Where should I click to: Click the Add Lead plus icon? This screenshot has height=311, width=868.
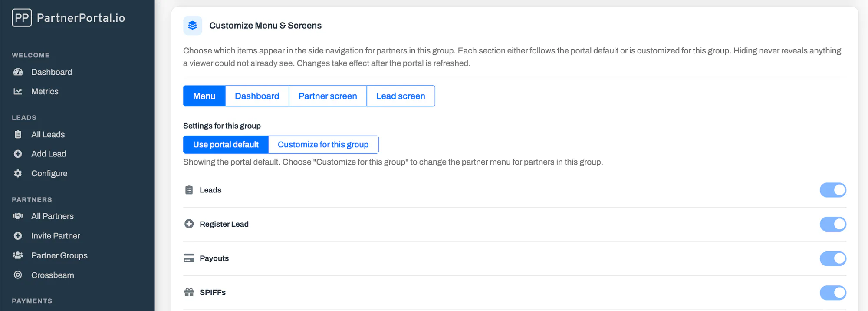[18, 154]
